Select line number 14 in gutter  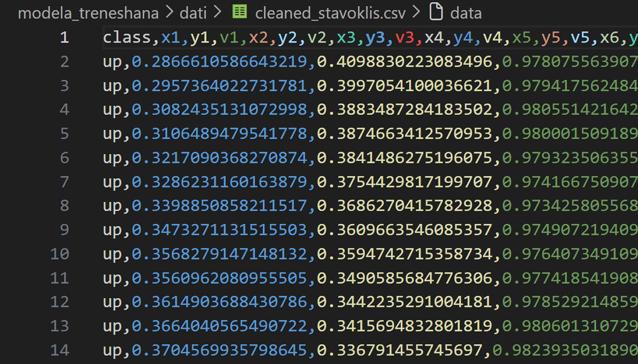[60, 349]
